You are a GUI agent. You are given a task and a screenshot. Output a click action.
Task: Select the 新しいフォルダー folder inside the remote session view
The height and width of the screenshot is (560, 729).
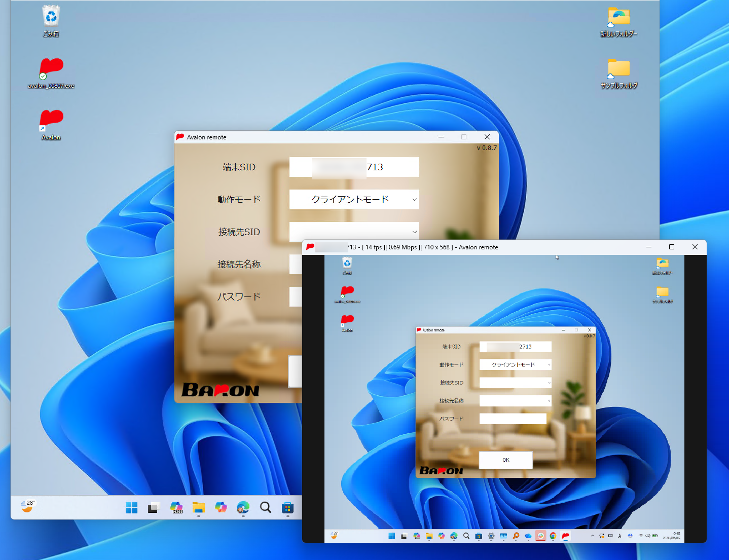pos(662,266)
